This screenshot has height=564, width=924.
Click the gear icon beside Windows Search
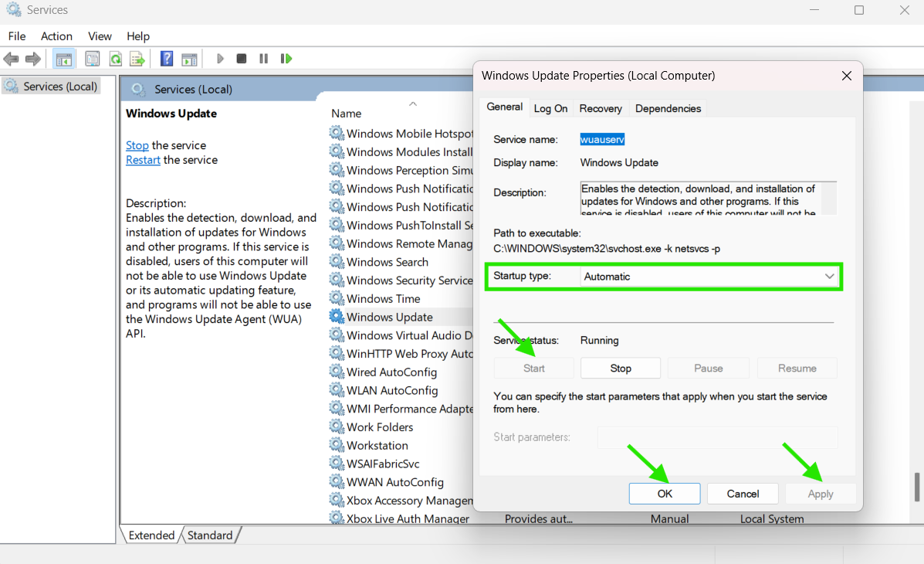[337, 261]
